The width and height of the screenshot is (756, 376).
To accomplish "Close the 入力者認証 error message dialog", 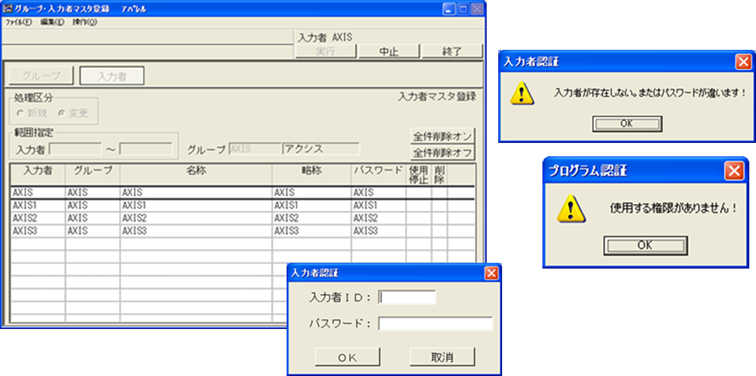I will (743, 62).
